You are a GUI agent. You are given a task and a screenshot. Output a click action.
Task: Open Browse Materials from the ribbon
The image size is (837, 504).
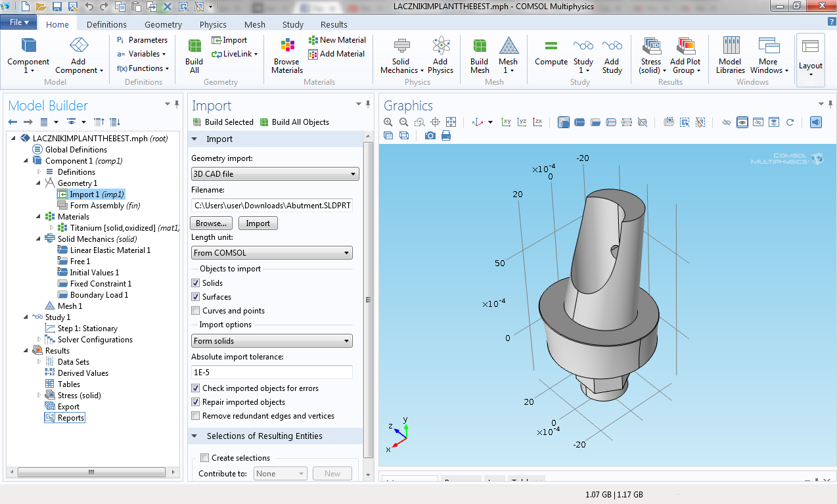coord(287,56)
